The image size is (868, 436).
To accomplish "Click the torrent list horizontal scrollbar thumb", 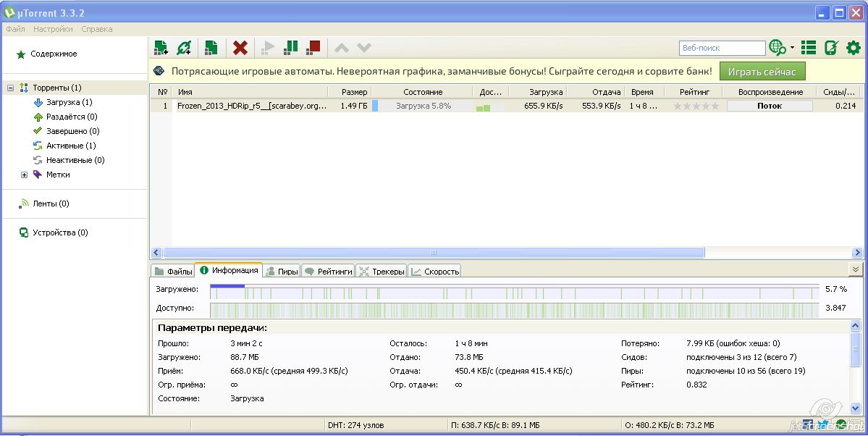I will tap(433, 253).
